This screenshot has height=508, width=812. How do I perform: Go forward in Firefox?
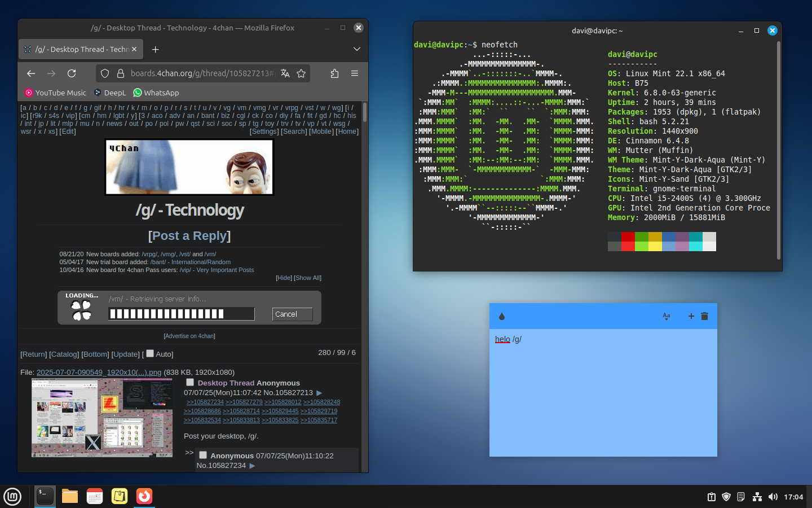point(51,73)
